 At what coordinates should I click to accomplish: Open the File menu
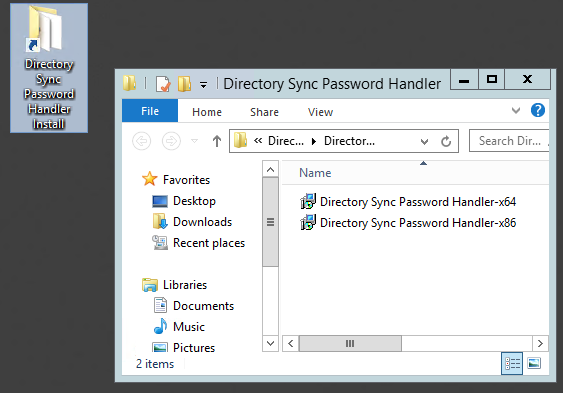[x=150, y=111]
